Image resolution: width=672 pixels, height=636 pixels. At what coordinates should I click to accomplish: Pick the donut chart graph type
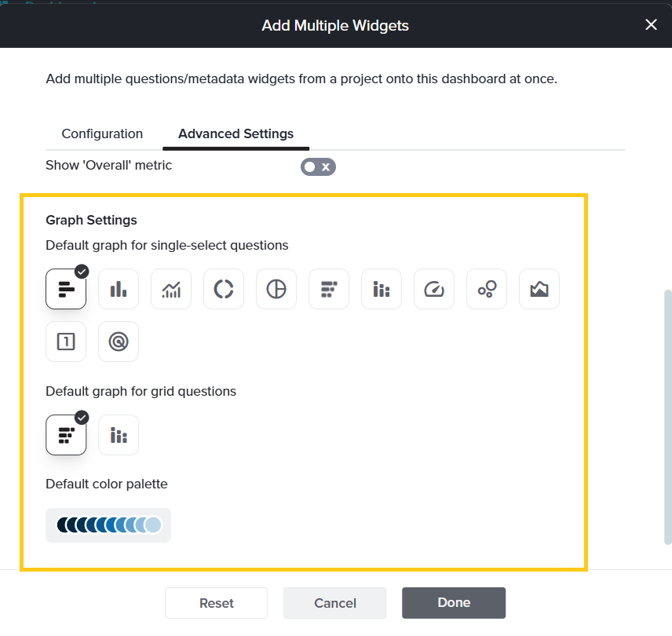[x=224, y=289]
